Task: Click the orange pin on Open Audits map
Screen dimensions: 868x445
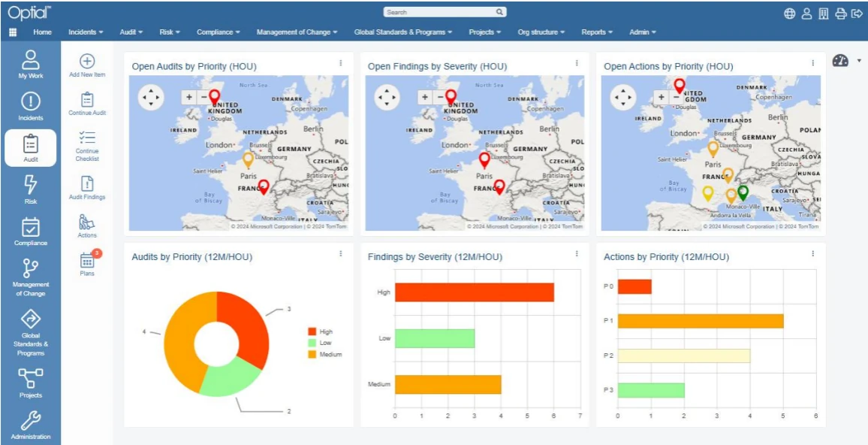Action: pyautogui.click(x=248, y=160)
